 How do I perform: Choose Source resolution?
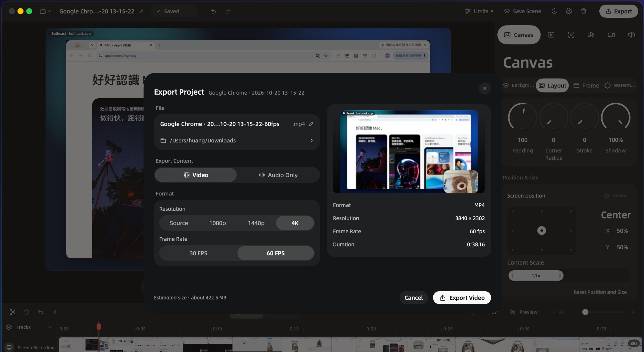point(179,223)
